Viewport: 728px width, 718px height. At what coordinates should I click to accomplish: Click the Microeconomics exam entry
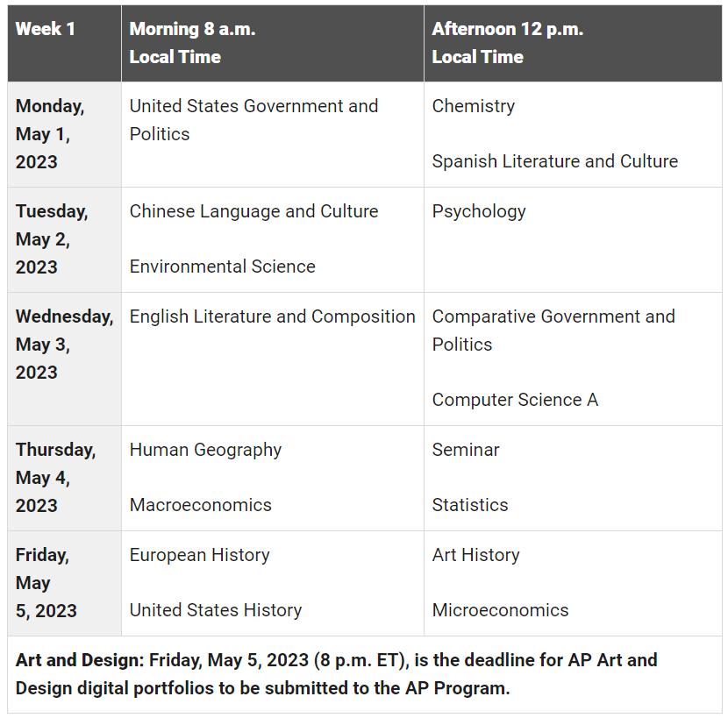click(x=500, y=610)
